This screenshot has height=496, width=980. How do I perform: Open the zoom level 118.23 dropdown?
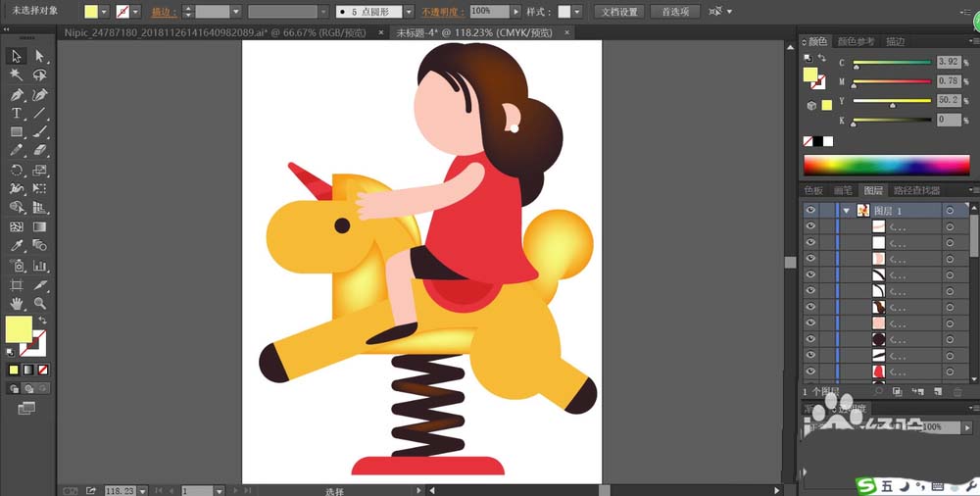[143, 491]
